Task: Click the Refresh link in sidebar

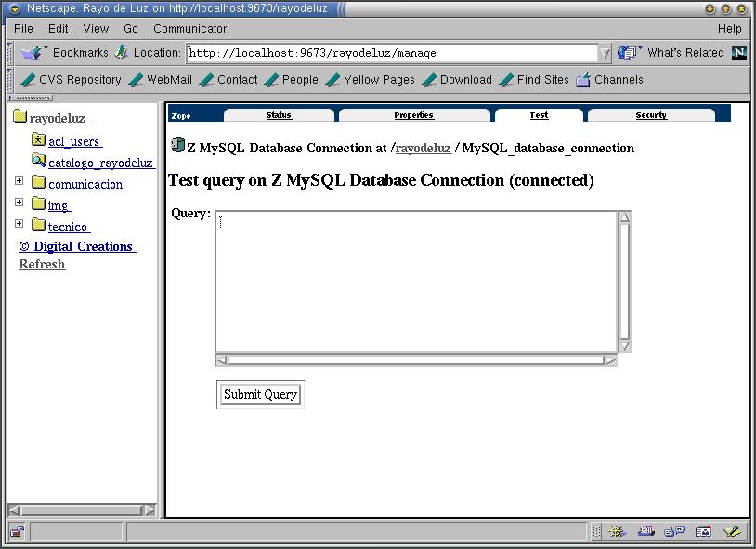Action: pos(42,265)
